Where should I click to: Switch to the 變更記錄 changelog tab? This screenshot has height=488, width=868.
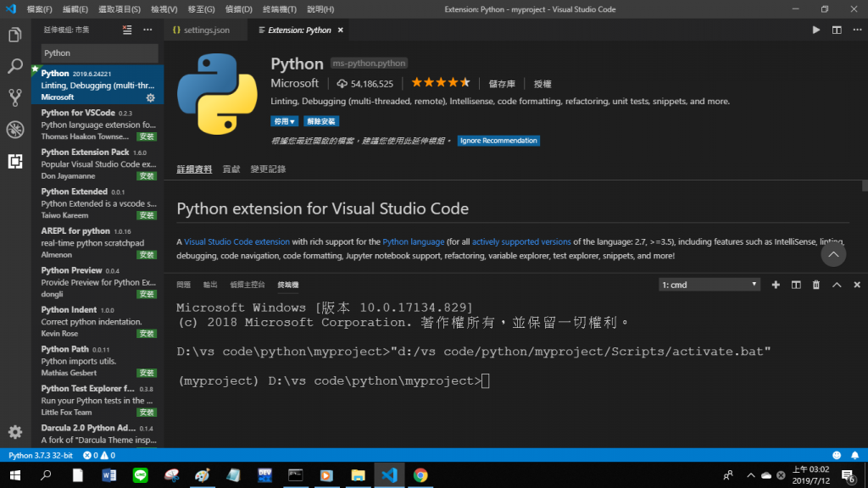pyautogui.click(x=268, y=169)
